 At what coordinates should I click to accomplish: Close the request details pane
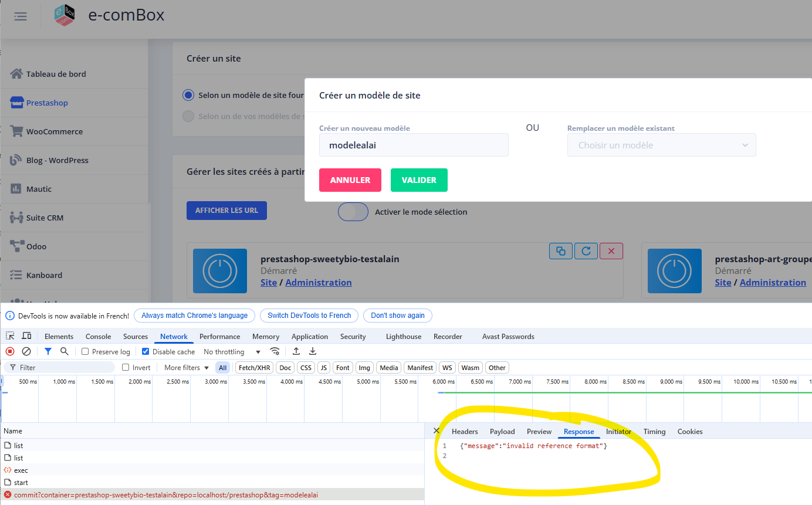(x=436, y=431)
